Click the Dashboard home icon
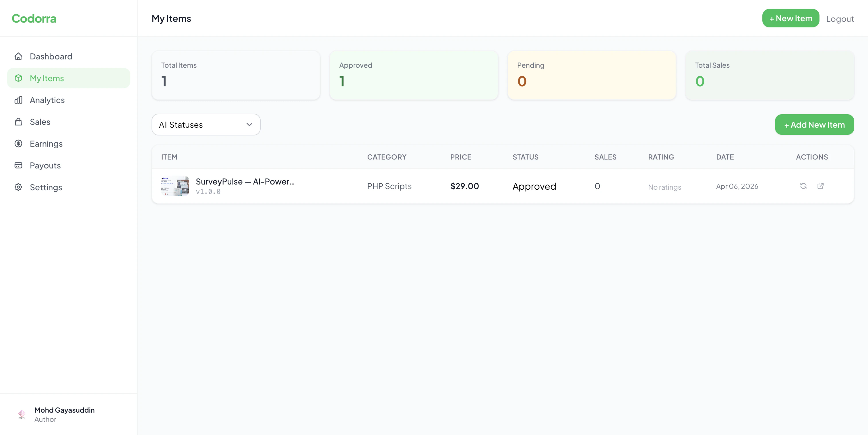The height and width of the screenshot is (435, 868). click(19, 56)
